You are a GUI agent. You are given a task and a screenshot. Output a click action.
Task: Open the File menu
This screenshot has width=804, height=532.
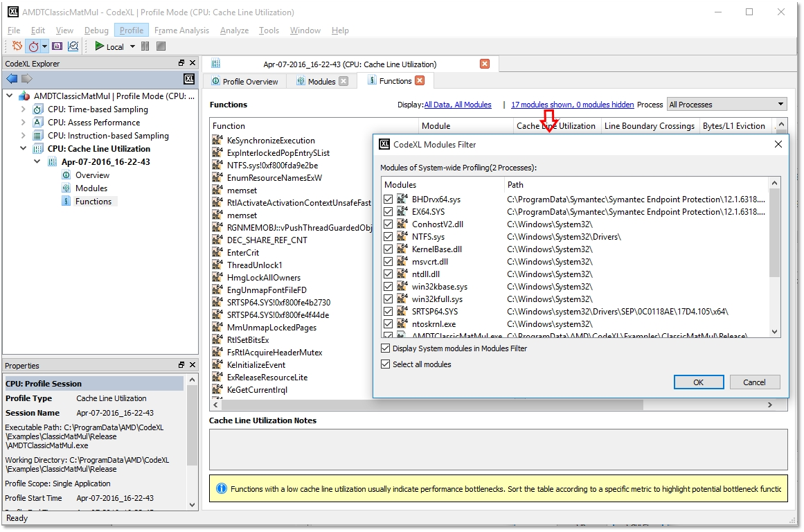(x=14, y=30)
